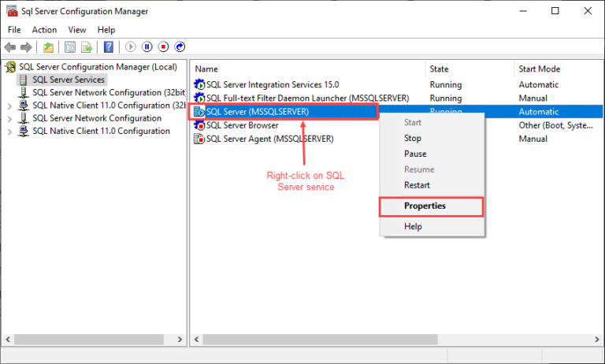Viewport: 605px width, 364px height.
Task: Open the View menu in the menu bar
Action: pyautogui.click(x=77, y=30)
